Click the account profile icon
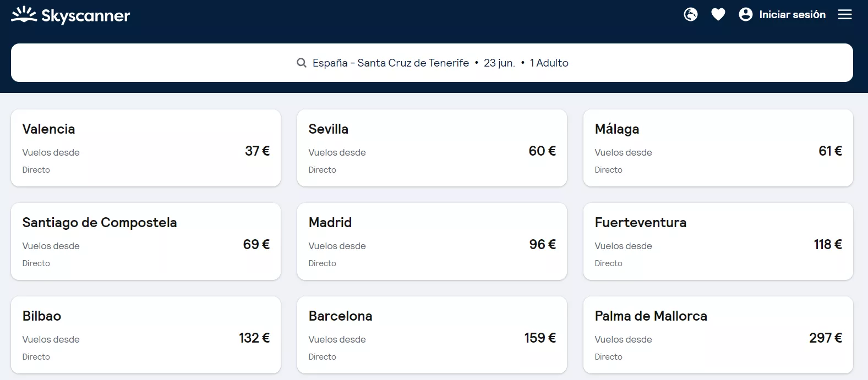 (745, 14)
